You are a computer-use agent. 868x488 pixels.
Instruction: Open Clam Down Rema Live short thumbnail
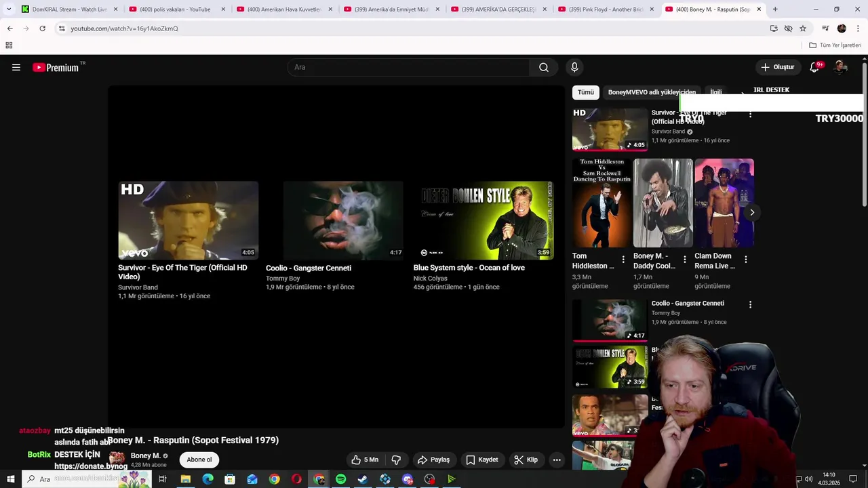[724, 203]
